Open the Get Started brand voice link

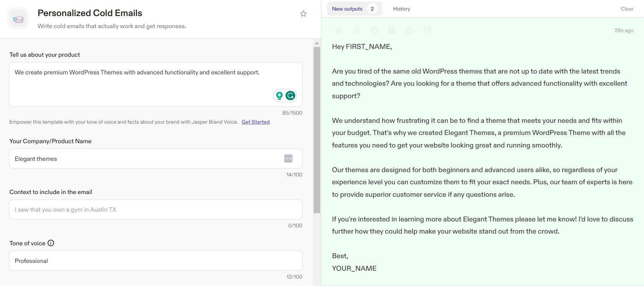point(255,122)
